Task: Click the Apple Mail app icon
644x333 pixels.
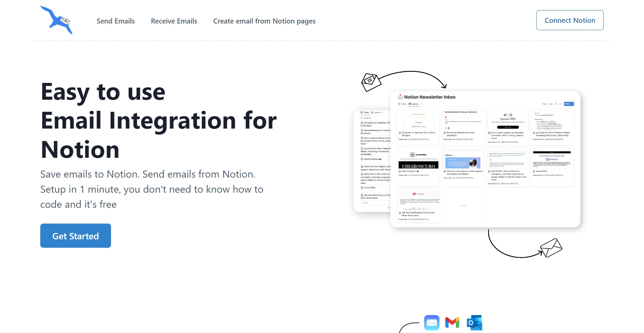Action: (432, 323)
